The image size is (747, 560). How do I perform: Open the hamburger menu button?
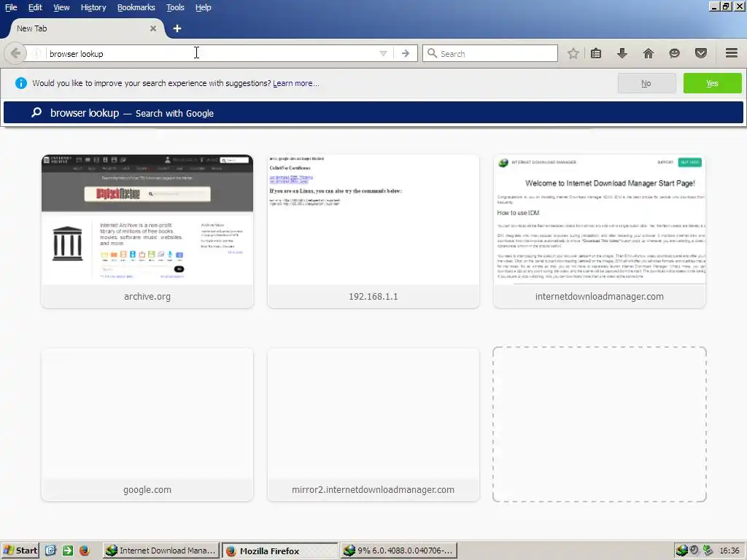pos(731,53)
